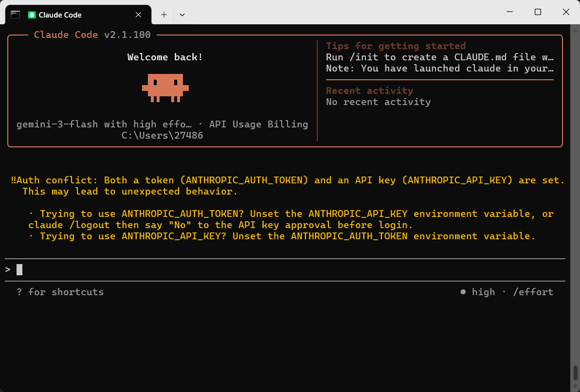Click the '/effort' text in footer
Image resolution: width=580 pixels, height=392 pixels.
(533, 292)
